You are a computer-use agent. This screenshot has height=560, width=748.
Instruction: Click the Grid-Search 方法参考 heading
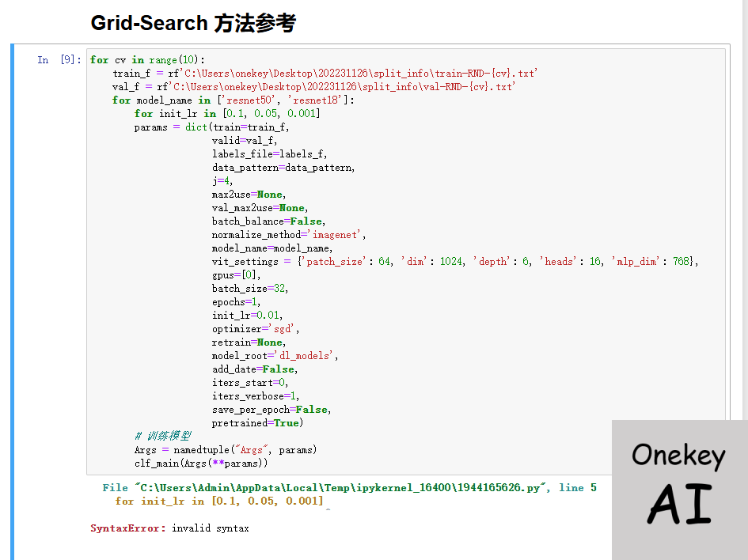(193, 23)
